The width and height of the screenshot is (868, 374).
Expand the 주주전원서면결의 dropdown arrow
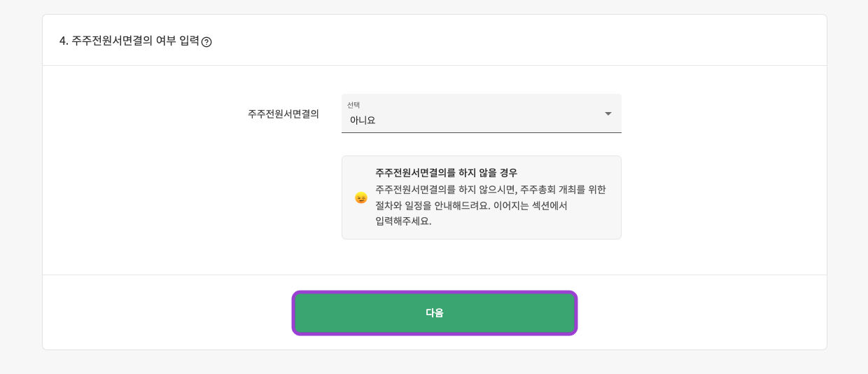click(608, 113)
